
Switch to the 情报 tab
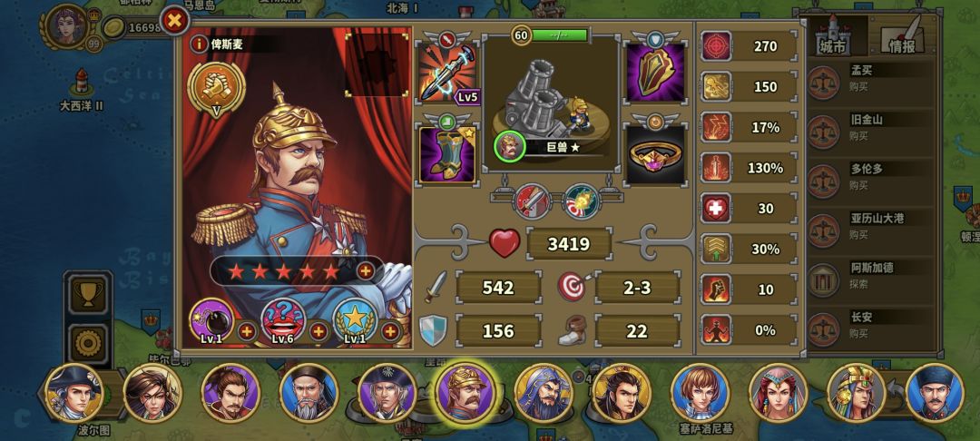click(x=903, y=35)
